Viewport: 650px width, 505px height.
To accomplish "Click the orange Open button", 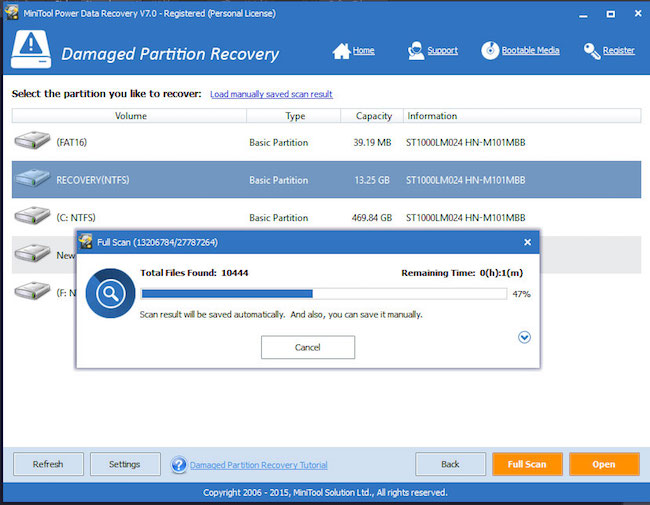I will (604, 464).
